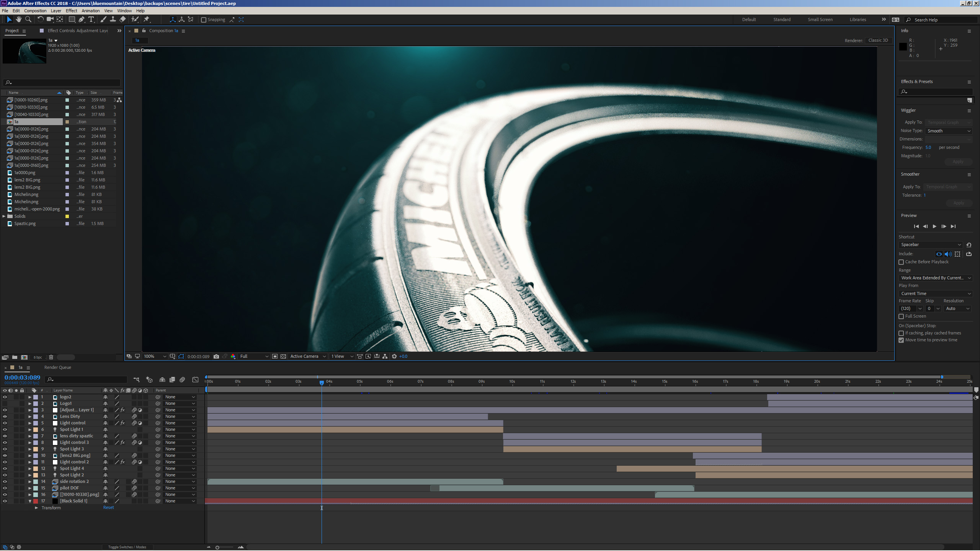Click the Apply button in the Wiggler panel
Screen dimensions: 980x551
(958, 161)
